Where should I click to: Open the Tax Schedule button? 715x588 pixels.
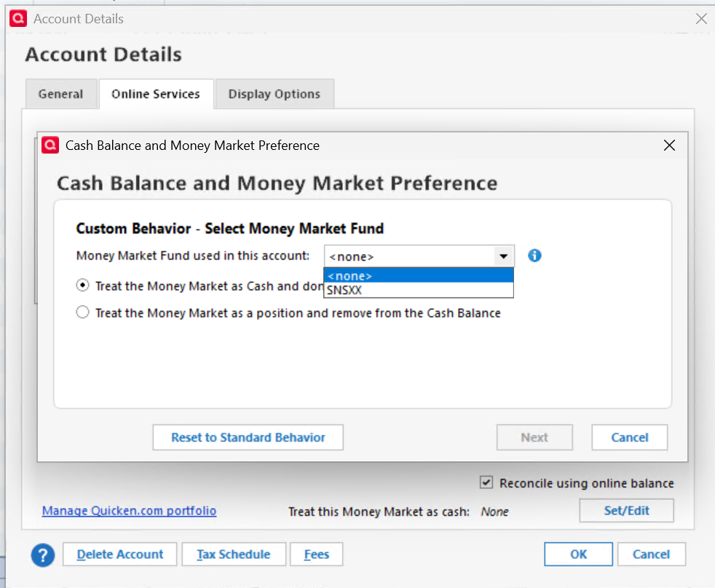[234, 555]
